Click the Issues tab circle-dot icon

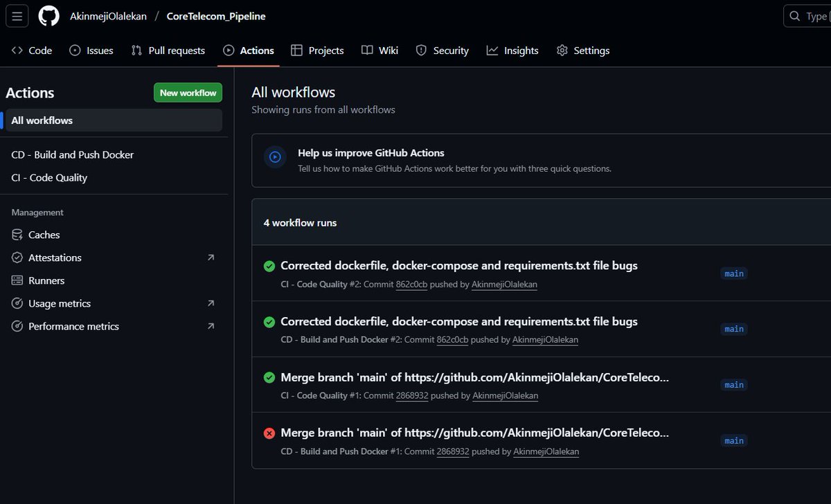point(75,51)
